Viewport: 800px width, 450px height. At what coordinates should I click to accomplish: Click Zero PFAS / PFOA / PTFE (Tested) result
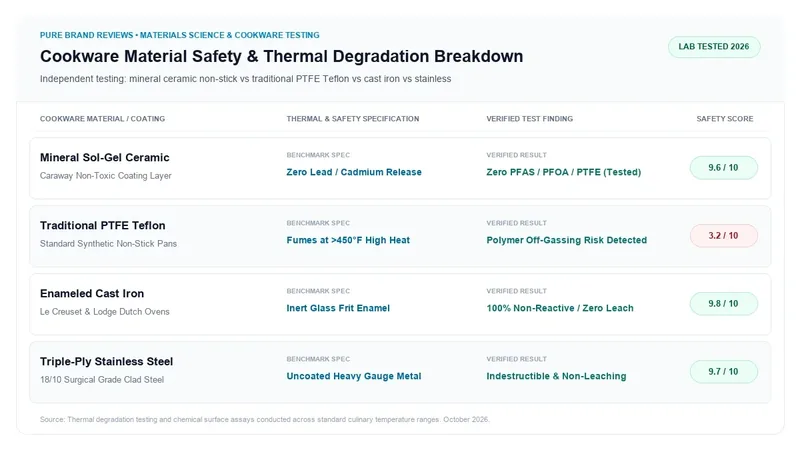coord(564,172)
